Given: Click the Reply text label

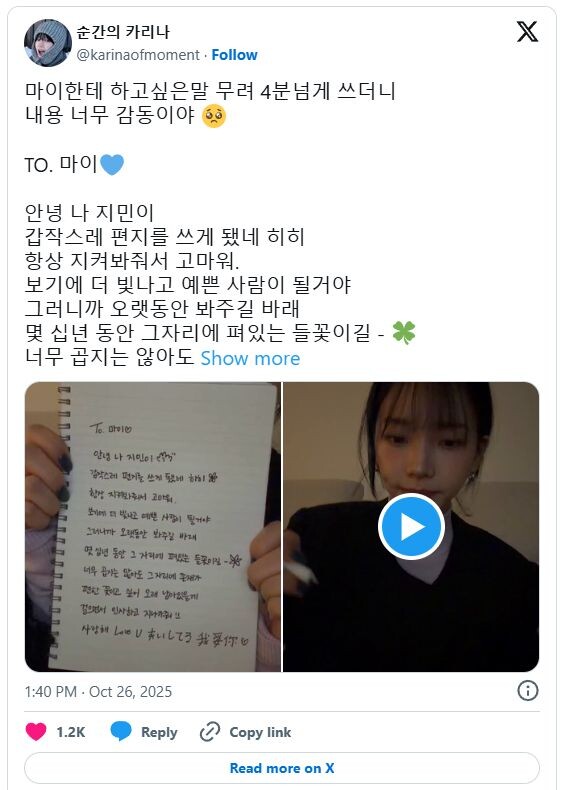Looking at the screenshot, I should (159, 732).
